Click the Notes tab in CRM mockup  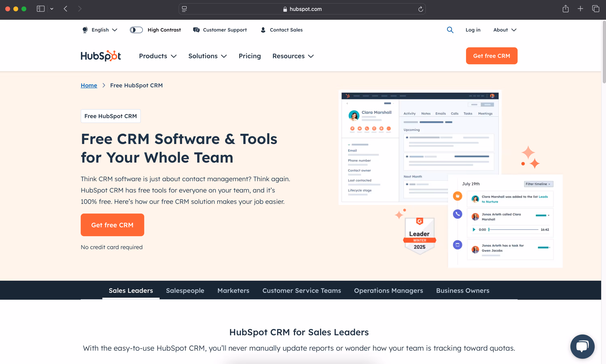click(426, 114)
